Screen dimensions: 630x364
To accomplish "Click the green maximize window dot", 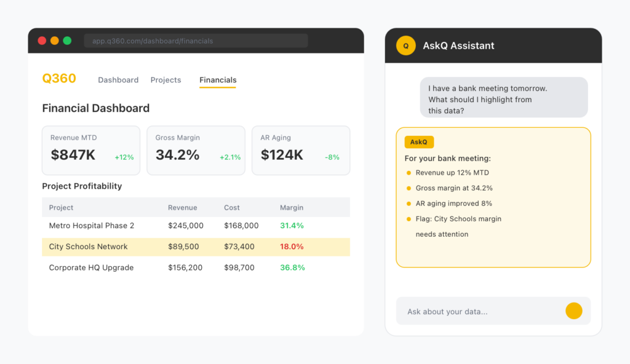I will tap(67, 41).
